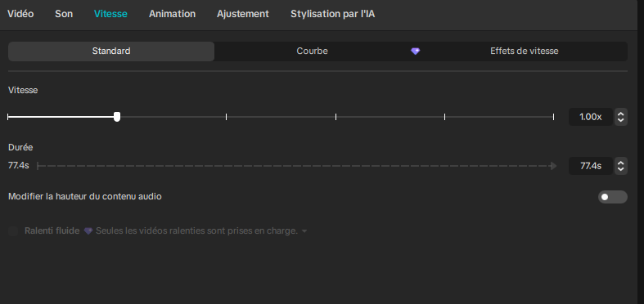Click the diamond icon next to Ralenti fluide

(x=88, y=231)
